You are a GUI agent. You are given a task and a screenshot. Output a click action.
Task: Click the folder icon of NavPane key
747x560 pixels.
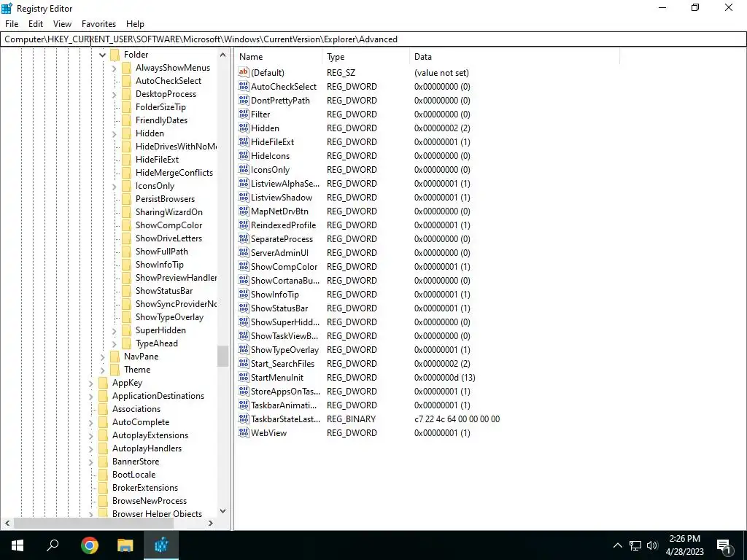coord(115,356)
